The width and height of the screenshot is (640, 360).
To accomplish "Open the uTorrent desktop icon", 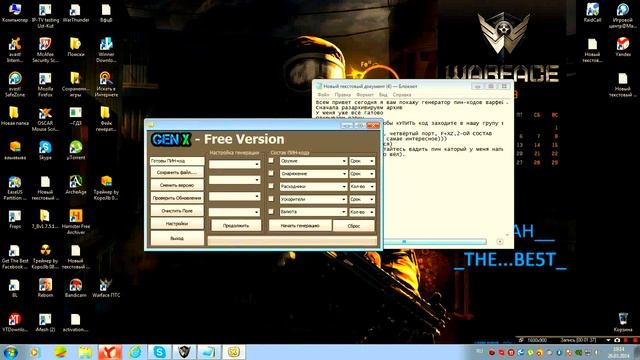I will tap(76, 150).
